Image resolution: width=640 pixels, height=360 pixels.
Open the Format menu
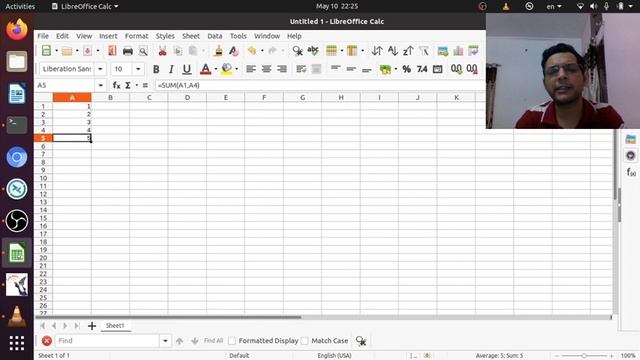pyautogui.click(x=136, y=36)
